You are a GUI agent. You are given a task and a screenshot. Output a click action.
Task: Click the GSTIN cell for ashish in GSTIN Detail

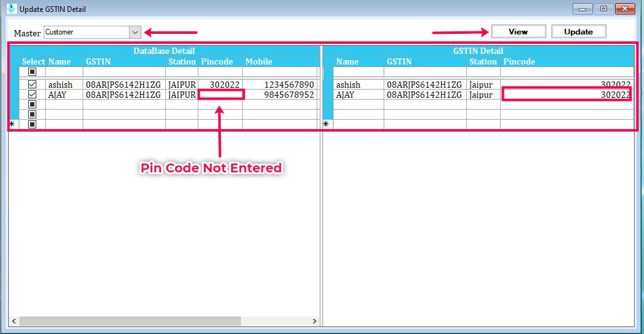(426, 85)
